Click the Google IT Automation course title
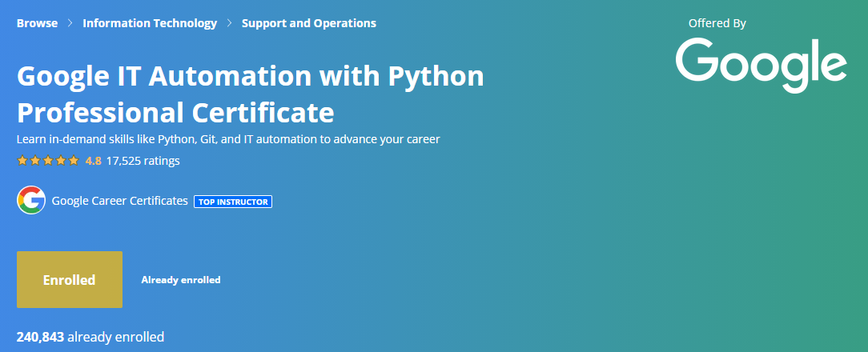Viewport: 868px width, 352px height. pos(250,94)
